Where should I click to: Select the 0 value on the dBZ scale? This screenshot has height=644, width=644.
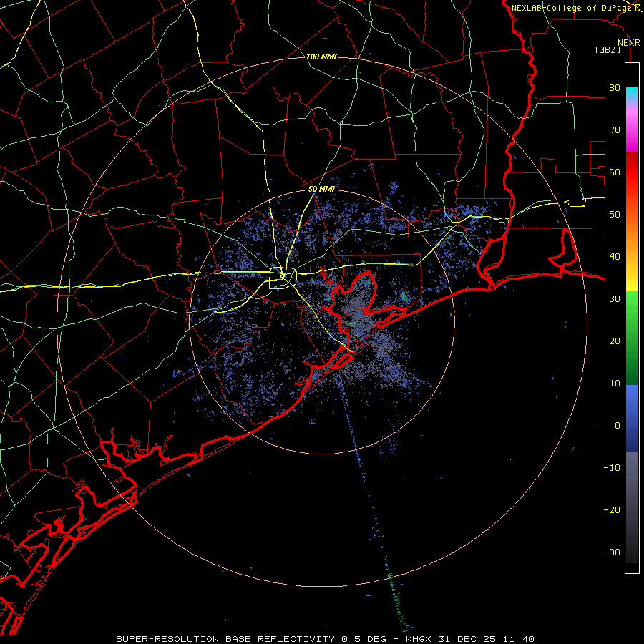618,426
